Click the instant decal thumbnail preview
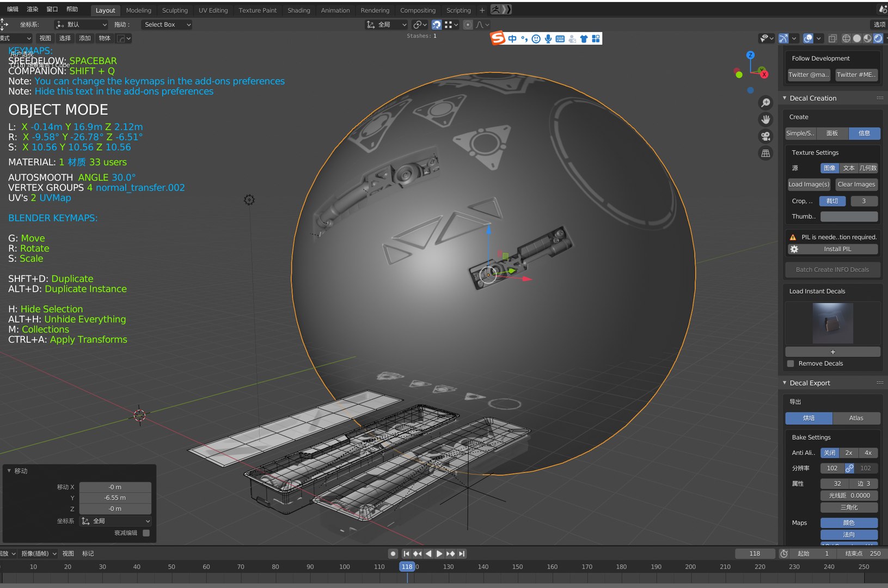The image size is (888, 588). (832, 323)
